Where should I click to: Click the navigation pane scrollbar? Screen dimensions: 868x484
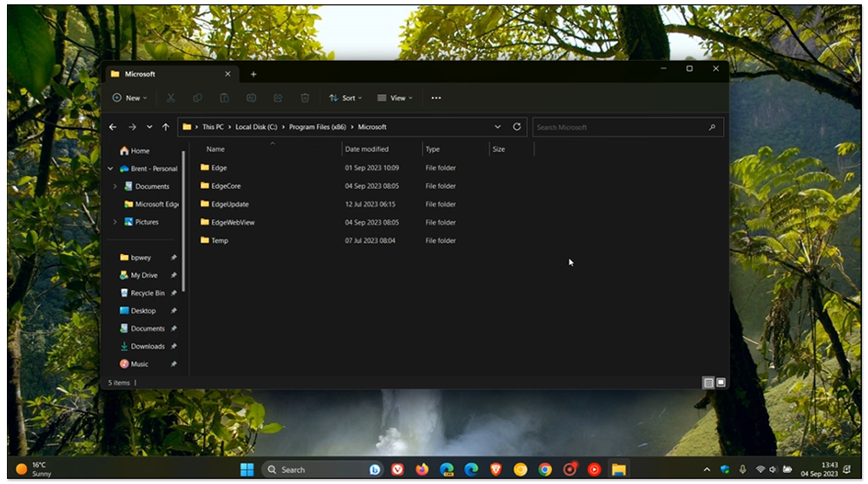pos(183,221)
